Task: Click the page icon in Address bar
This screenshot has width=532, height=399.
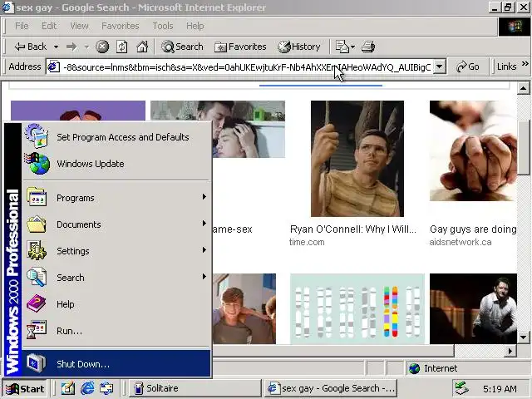Action: tap(53, 66)
